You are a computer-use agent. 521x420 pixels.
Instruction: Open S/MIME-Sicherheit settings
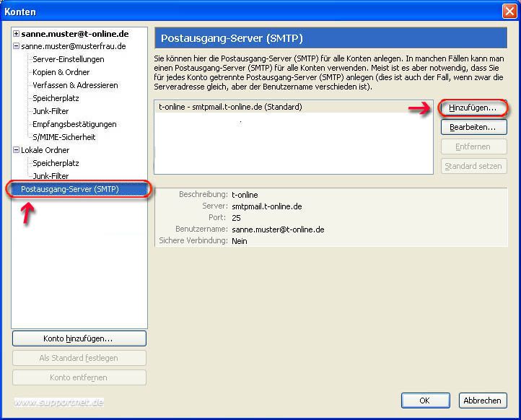tap(64, 137)
